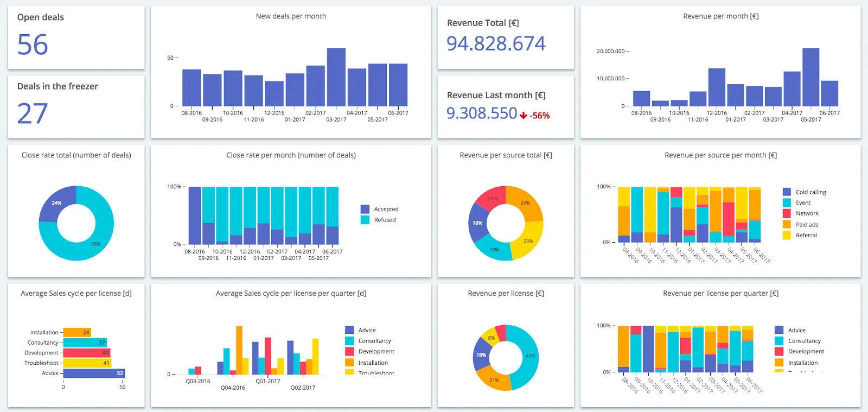Click the 23% yellow segment in Revenue per source donut
The image size is (868, 412).
529,240
